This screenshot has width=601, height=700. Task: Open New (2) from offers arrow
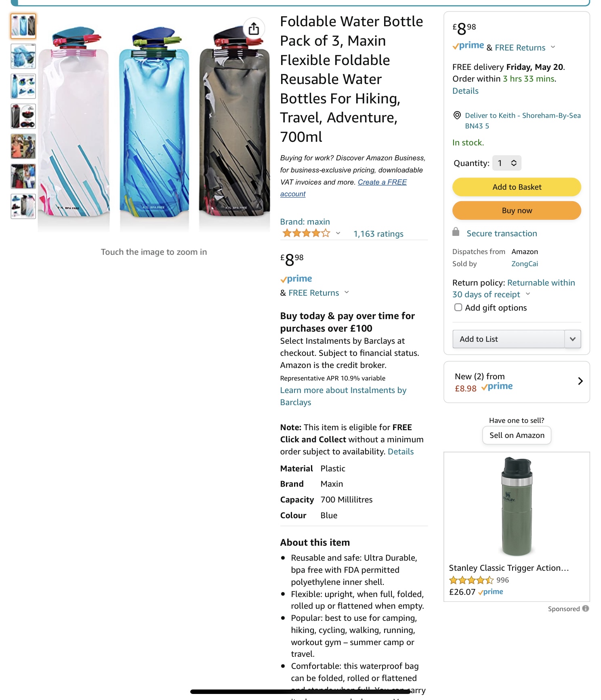click(580, 381)
